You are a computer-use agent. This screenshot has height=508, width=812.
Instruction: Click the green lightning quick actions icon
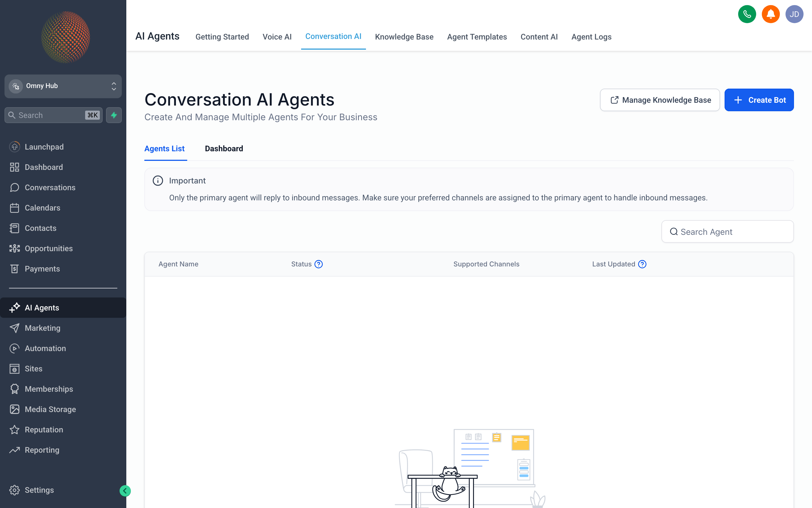114,115
